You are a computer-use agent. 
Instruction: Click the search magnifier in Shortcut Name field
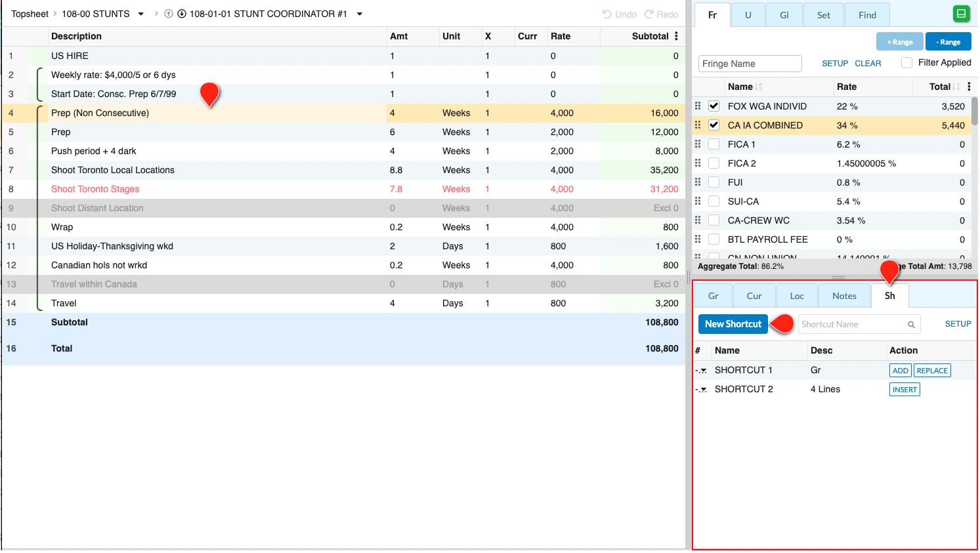(x=911, y=324)
